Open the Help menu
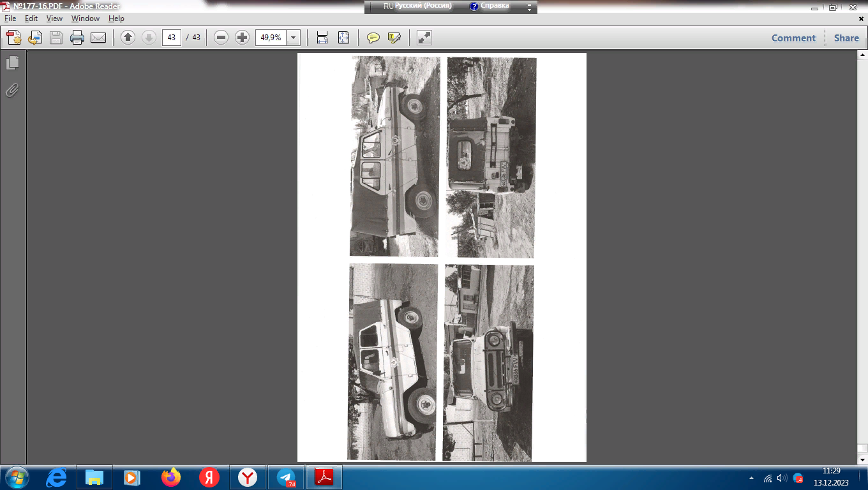Screen dimensions: 868x490 point(116,19)
